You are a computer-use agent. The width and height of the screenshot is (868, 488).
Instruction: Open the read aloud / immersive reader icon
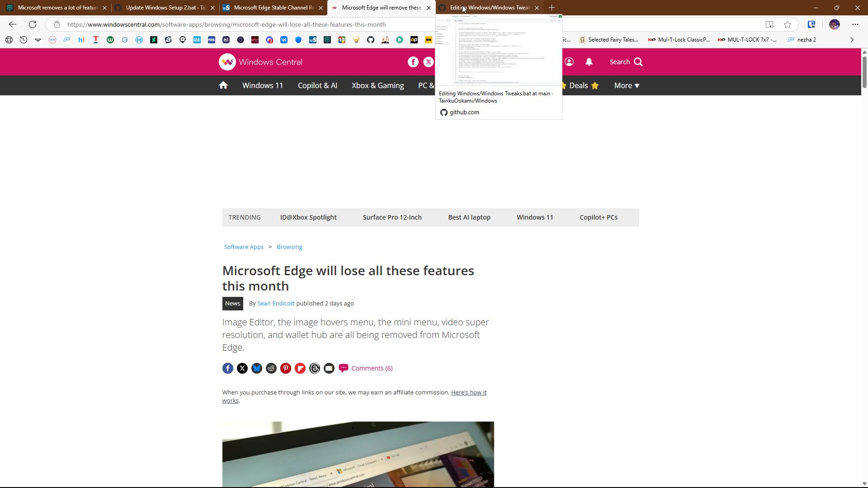click(769, 24)
